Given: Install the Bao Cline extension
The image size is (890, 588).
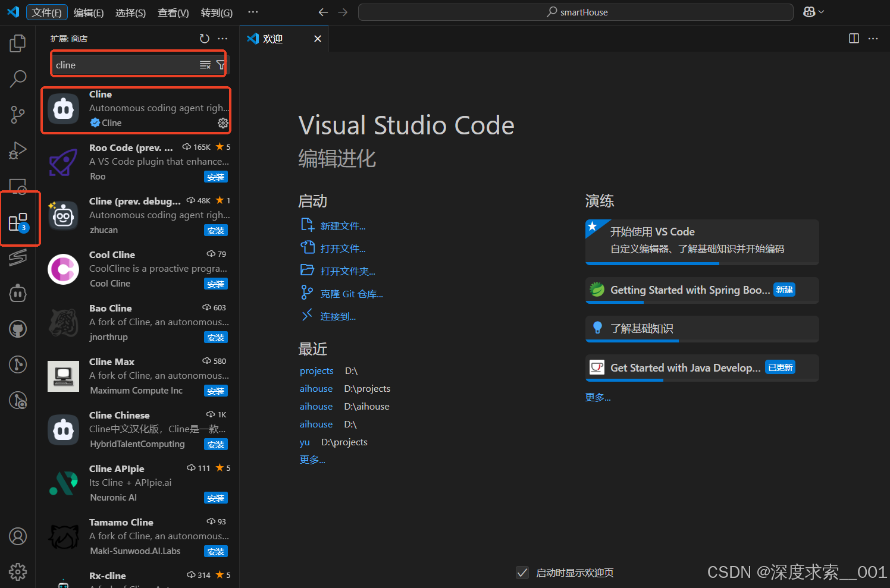Looking at the screenshot, I should (216, 338).
